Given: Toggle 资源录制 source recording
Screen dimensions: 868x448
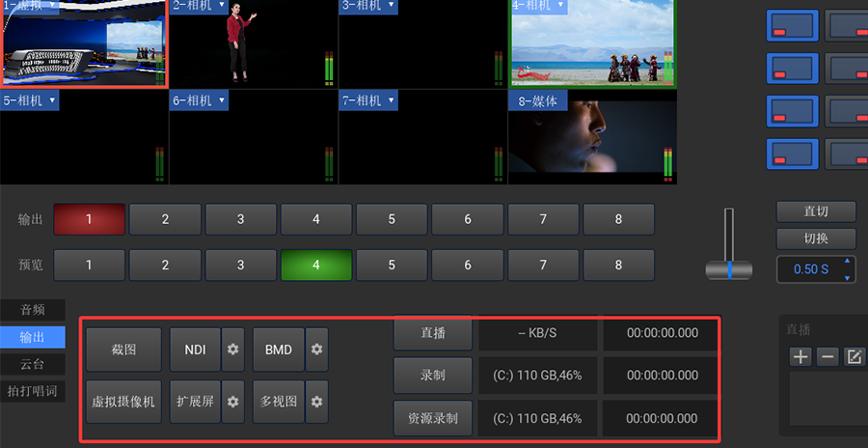Looking at the screenshot, I should click(x=432, y=418).
